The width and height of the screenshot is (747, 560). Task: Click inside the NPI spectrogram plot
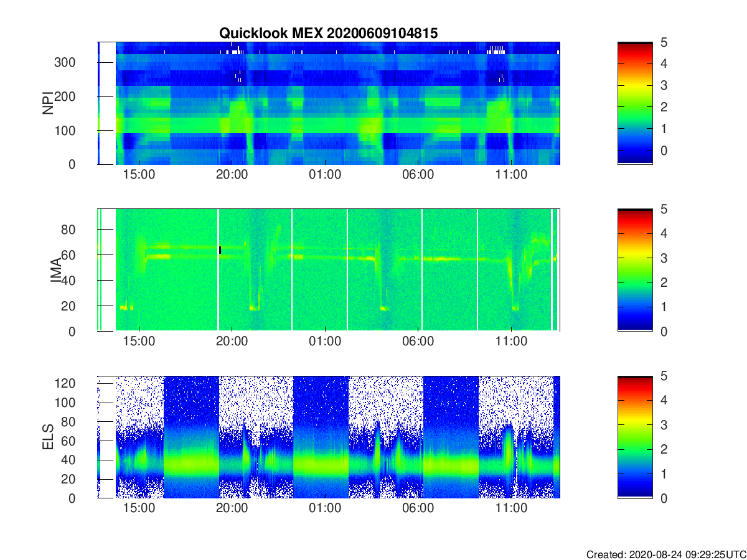point(329,103)
